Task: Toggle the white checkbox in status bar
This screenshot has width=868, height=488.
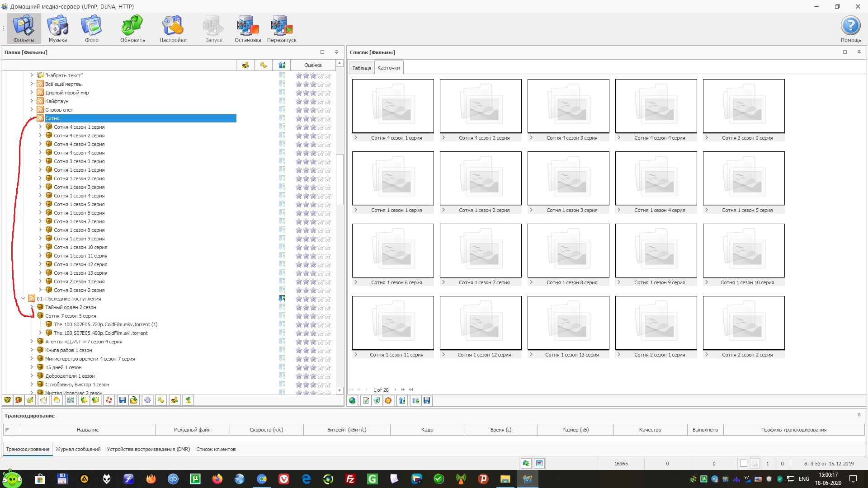Action: pos(743,463)
